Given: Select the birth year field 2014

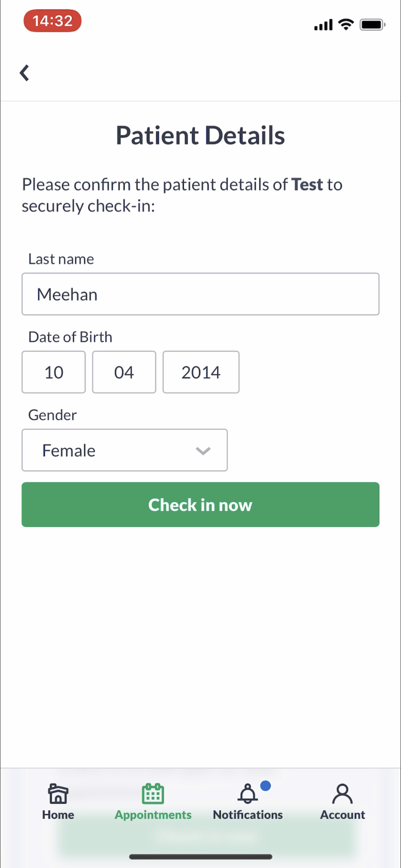Looking at the screenshot, I should click(201, 372).
